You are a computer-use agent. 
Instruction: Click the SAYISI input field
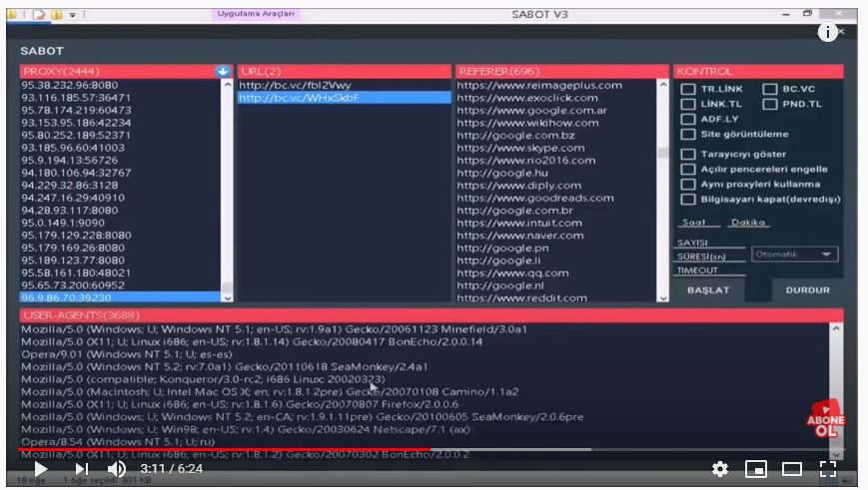(711, 243)
